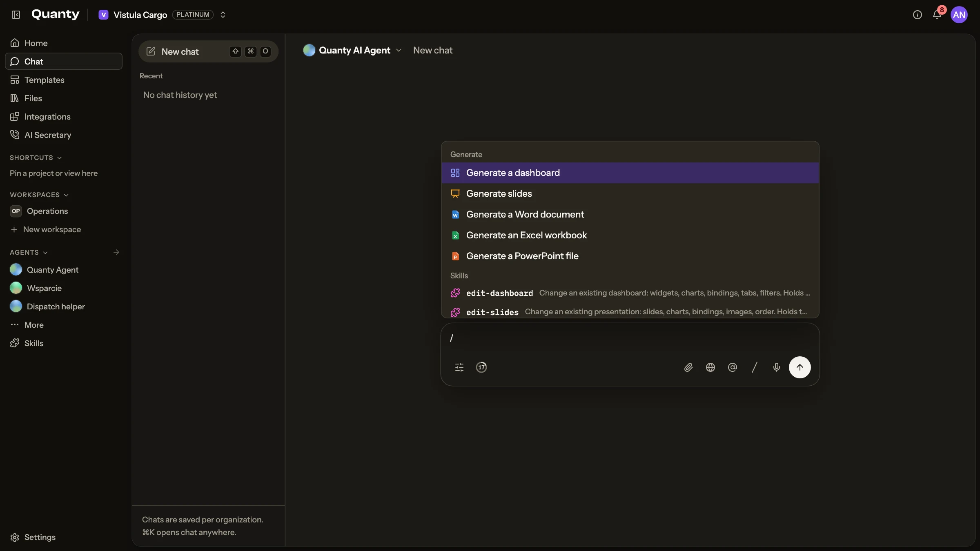Collapse the sidebar with the panel icon
This screenshot has width=980, height=551.
(x=16, y=15)
